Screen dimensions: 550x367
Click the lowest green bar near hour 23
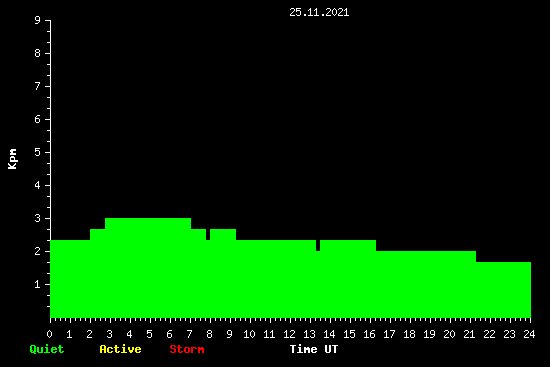pyautogui.click(x=503, y=290)
